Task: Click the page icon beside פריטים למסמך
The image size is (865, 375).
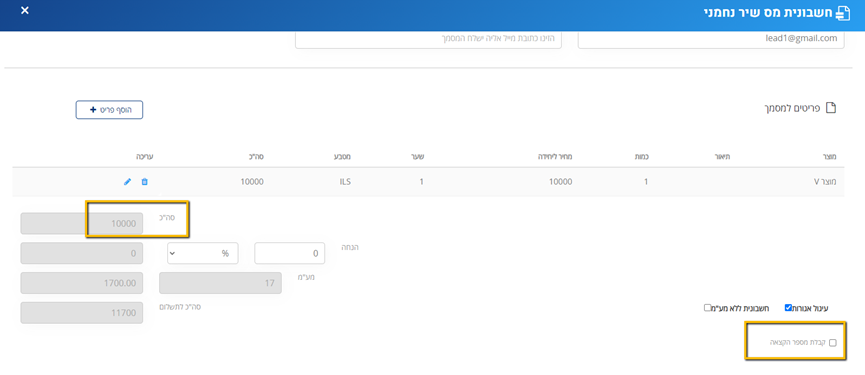Action: [x=831, y=108]
